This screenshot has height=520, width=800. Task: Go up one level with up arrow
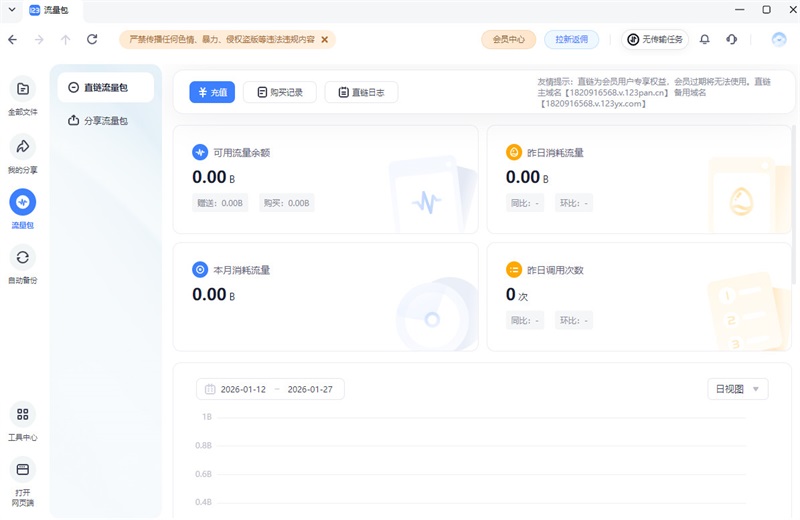click(65, 39)
